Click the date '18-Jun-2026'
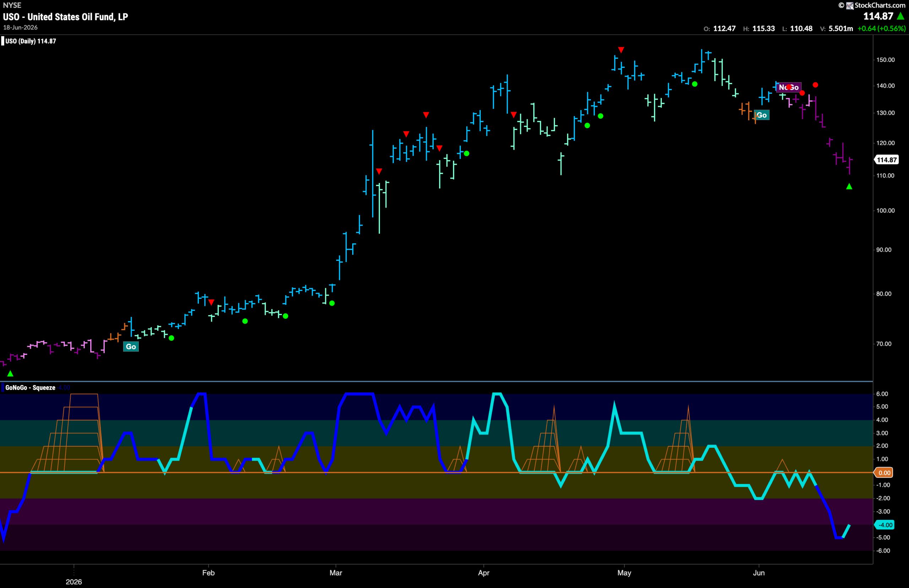 (20, 27)
